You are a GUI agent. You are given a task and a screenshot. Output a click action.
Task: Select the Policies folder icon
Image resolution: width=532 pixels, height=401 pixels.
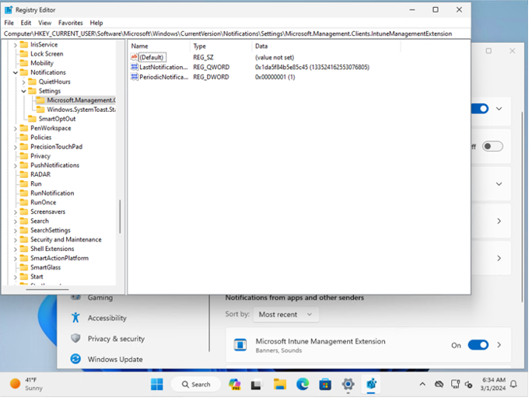tap(24, 138)
